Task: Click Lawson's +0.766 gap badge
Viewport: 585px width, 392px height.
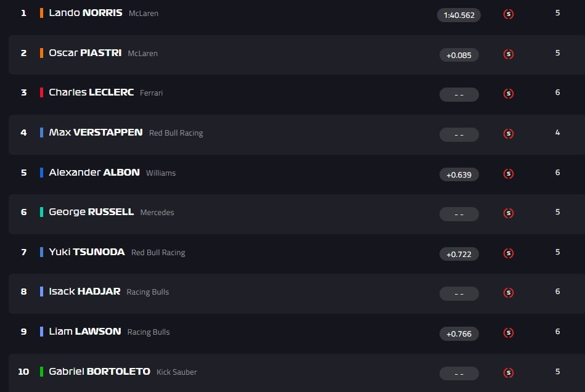Action: (459, 333)
